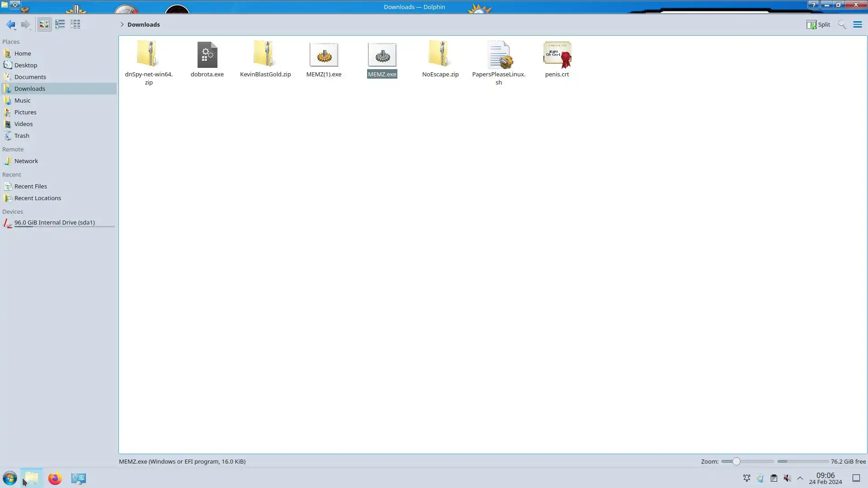Screen dimensions: 868x488
Task: Open Trash in Places panel
Action: click(x=21, y=136)
